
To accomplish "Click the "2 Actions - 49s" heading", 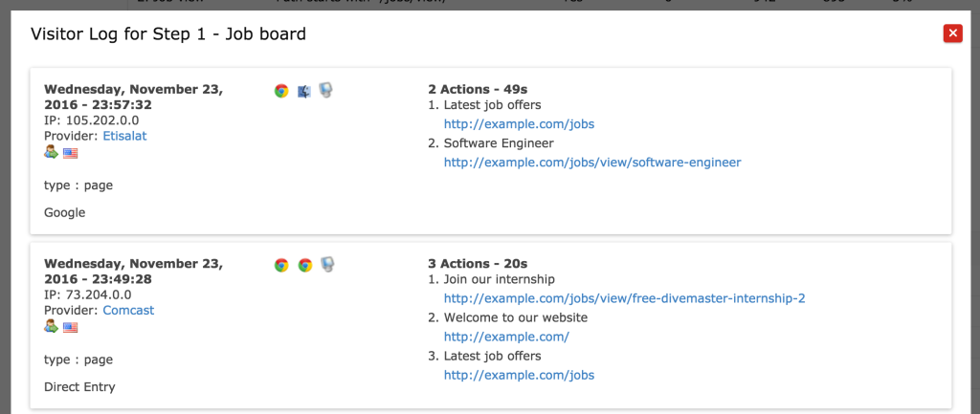I will pyautogui.click(x=478, y=89).
